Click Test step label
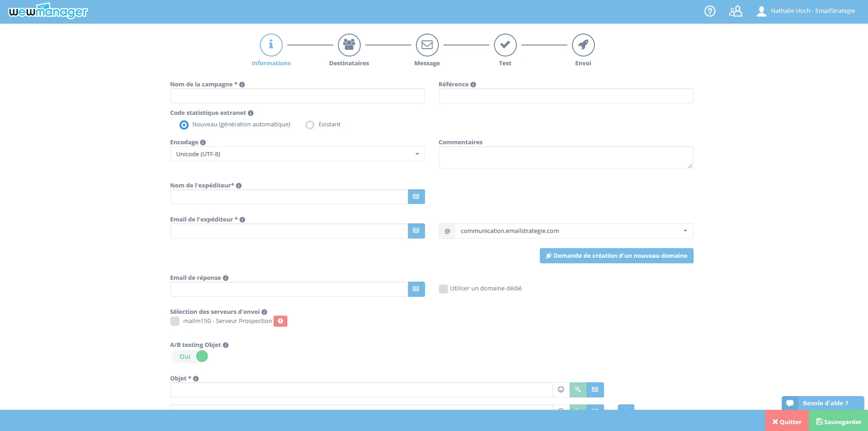The height and width of the screenshot is (431, 868). click(x=505, y=63)
